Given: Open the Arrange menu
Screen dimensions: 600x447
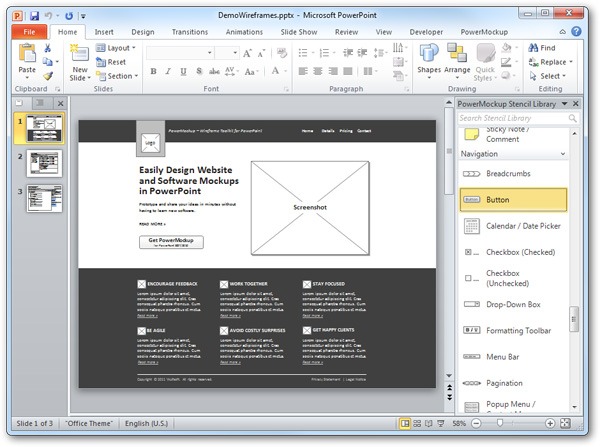Looking at the screenshot, I should 457,61.
